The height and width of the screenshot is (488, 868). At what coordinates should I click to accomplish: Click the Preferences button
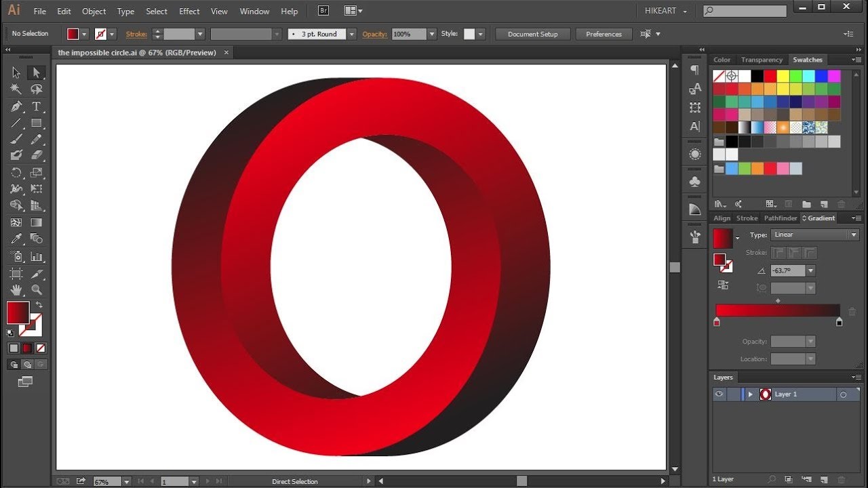604,34
